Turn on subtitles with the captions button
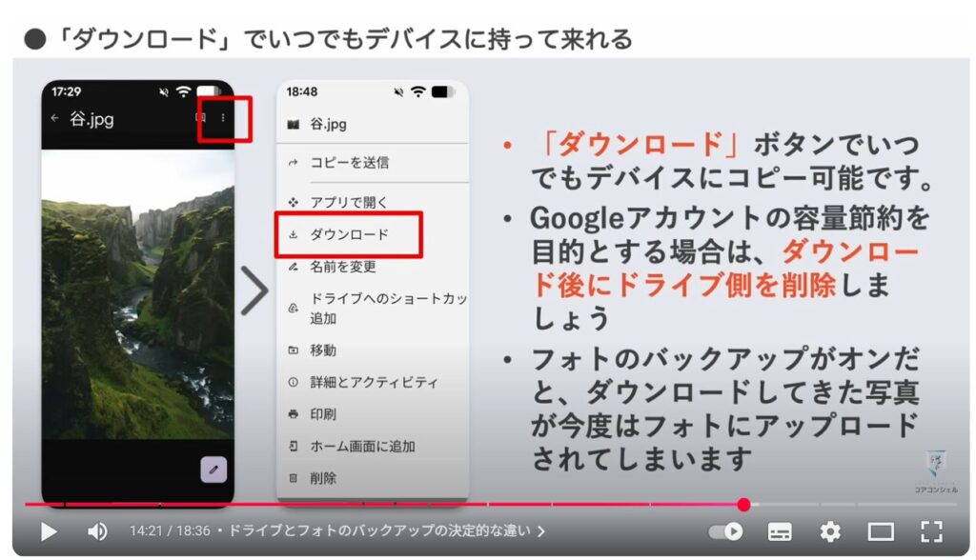This screenshot has height=560, width=976. point(780,531)
